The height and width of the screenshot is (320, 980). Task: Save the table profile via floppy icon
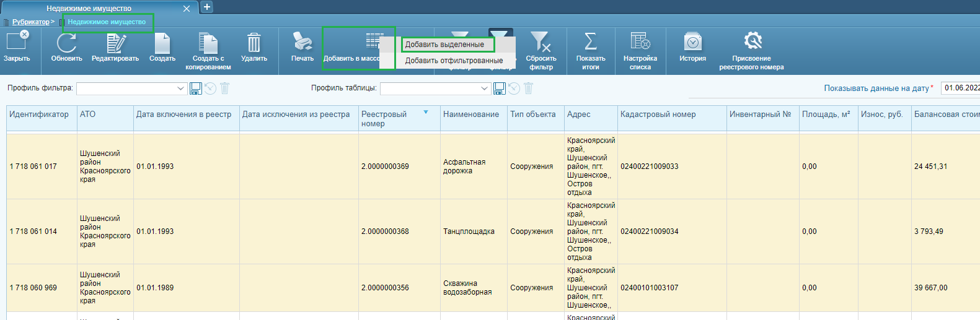tap(500, 89)
